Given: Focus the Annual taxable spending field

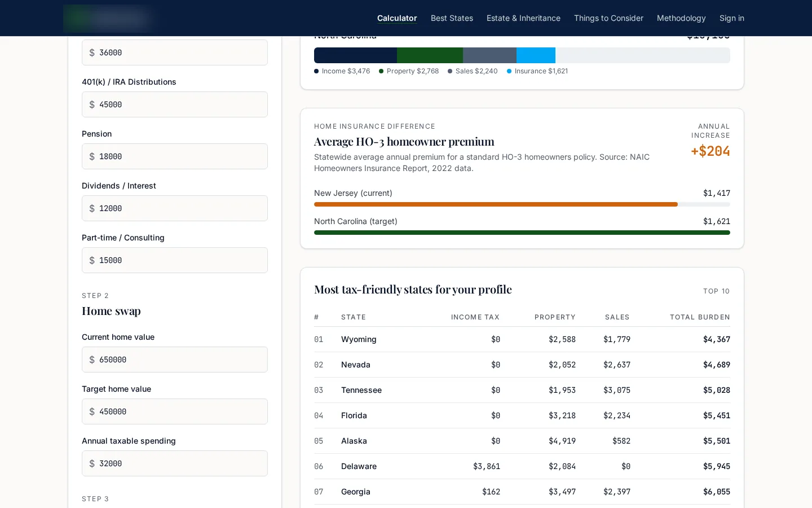Looking at the screenshot, I should [175, 463].
